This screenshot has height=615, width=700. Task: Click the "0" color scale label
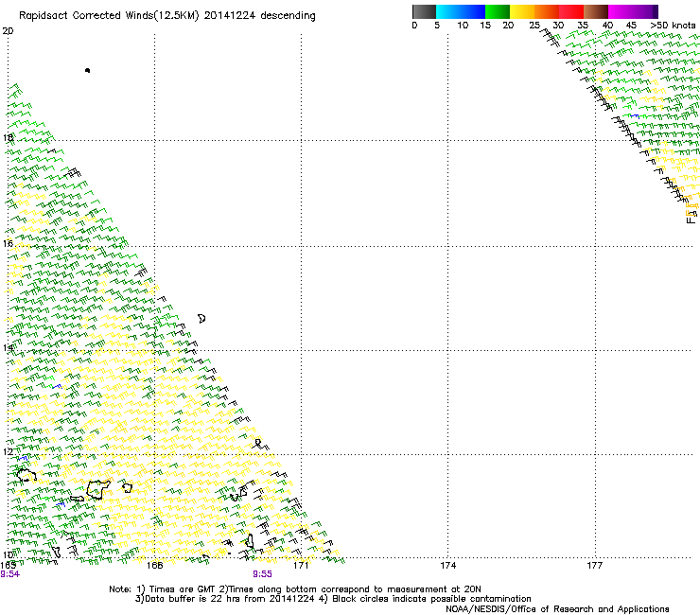pos(414,26)
